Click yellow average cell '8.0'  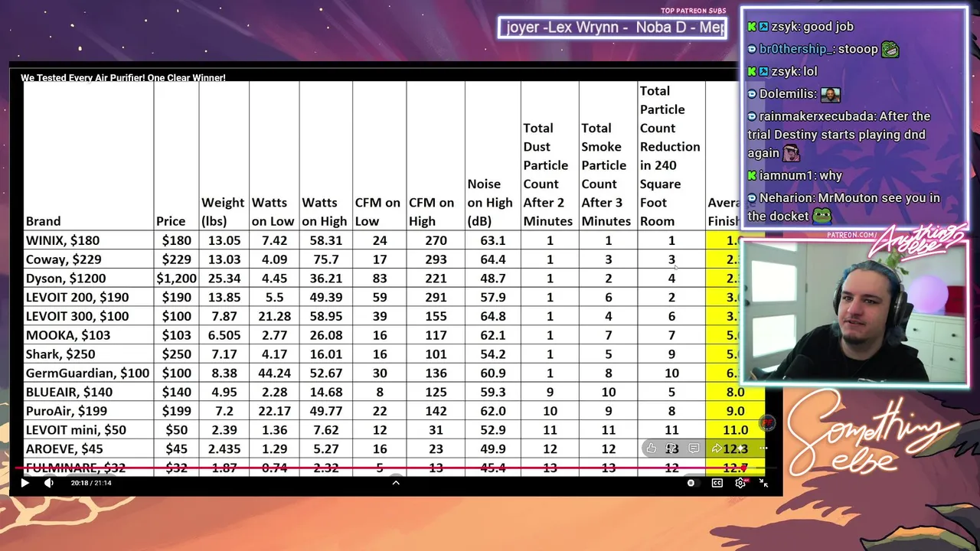tap(735, 392)
